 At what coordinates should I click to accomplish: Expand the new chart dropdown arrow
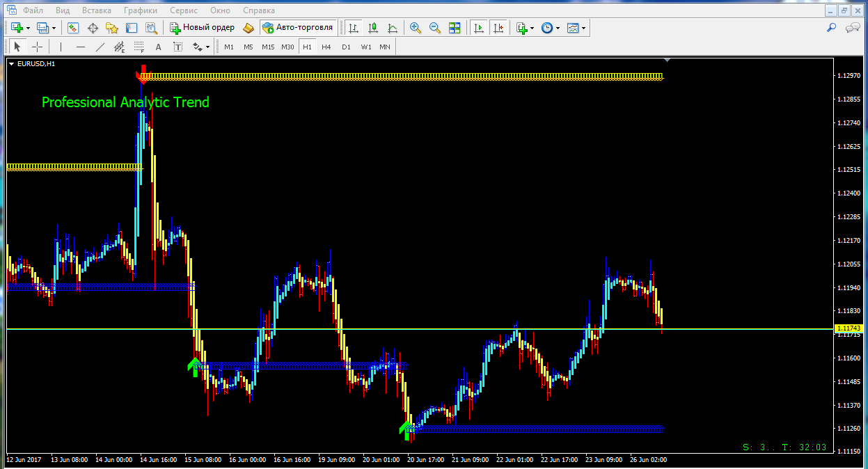coord(28,28)
